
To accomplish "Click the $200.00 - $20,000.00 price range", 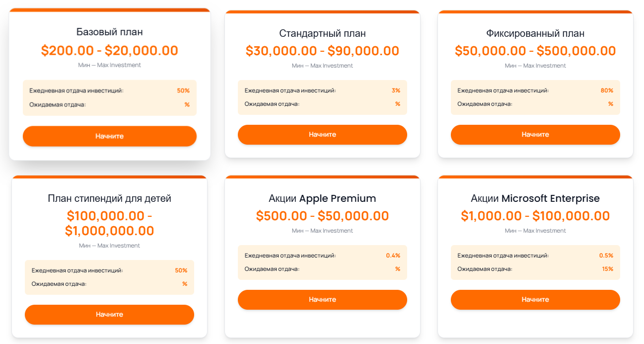I will [x=109, y=50].
